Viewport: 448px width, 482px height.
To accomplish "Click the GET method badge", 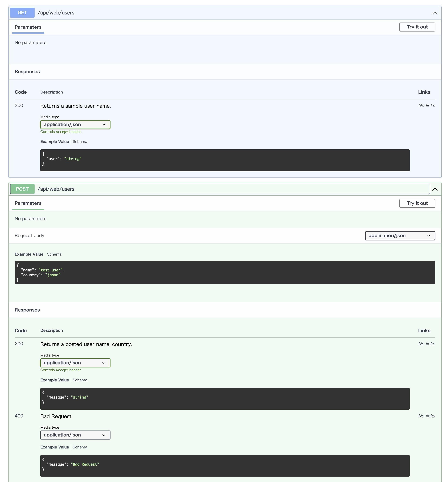I will click(22, 13).
